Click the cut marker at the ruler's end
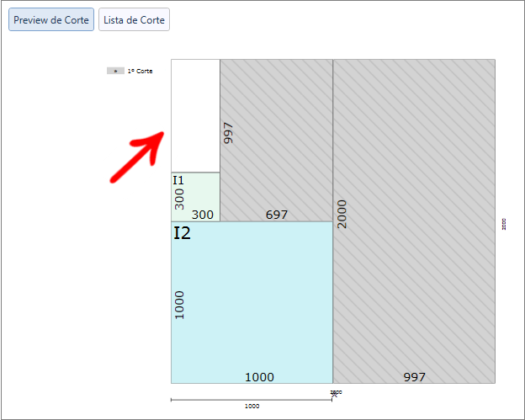 click(x=335, y=394)
